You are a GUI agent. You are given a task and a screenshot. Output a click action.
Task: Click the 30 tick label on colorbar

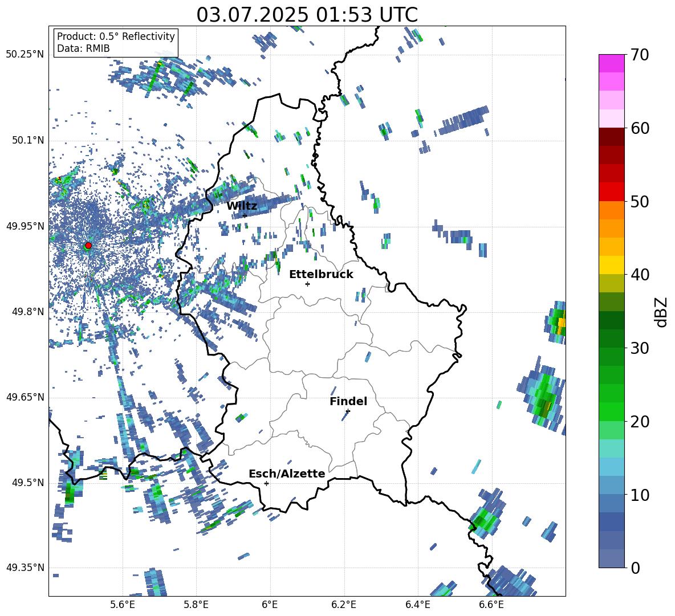tap(639, 348)
